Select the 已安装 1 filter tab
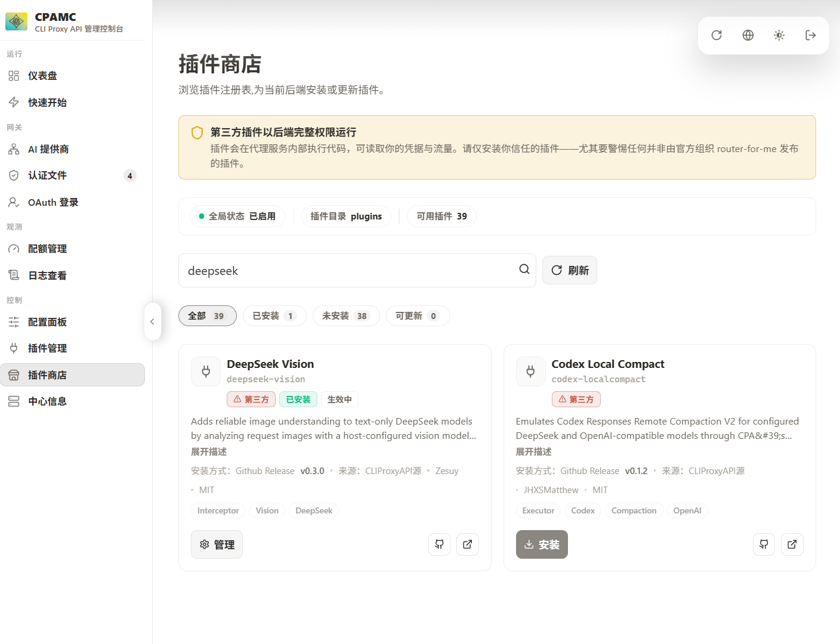Image resolution: width=840 pixels, height=644 pixels. tap(274, 316)
